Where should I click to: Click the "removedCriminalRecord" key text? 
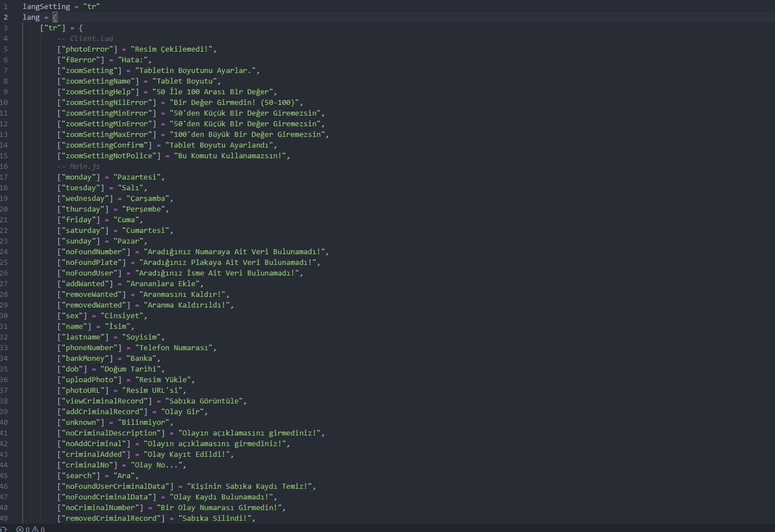(111, 519)
